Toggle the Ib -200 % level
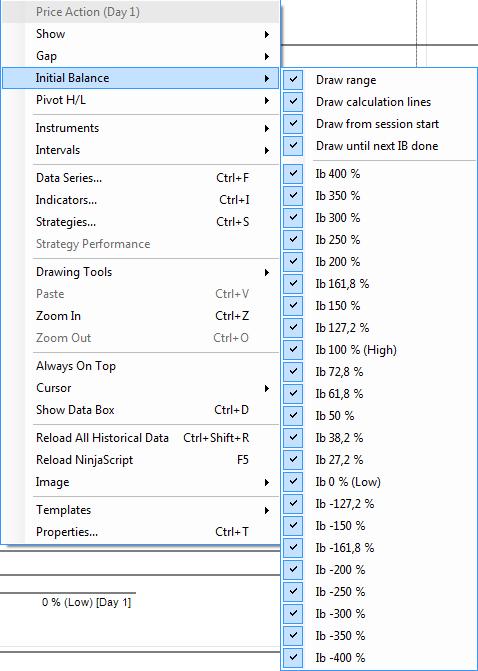Image resolution: width=478 pixels, height=671 pixels. point(379,570)
